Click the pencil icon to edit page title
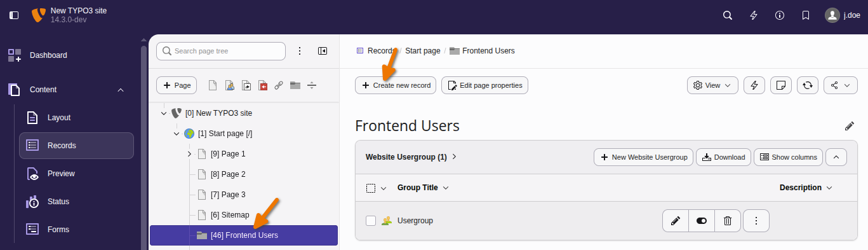 click(850, 126)
